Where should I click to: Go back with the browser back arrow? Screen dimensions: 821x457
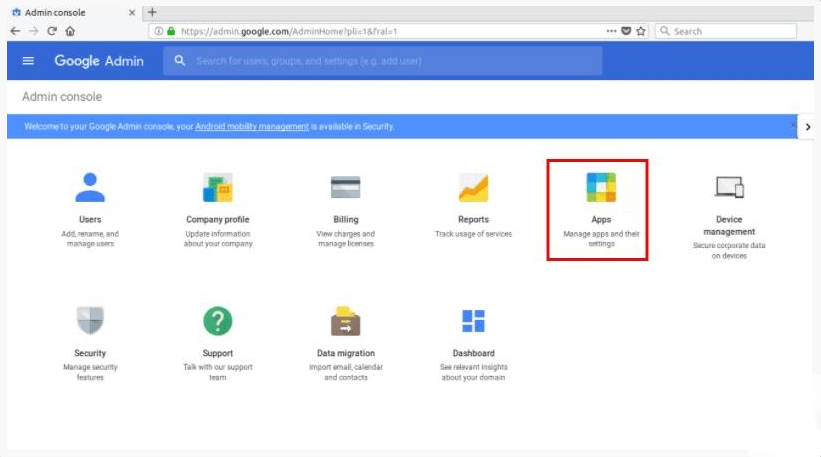click(15, 31)
